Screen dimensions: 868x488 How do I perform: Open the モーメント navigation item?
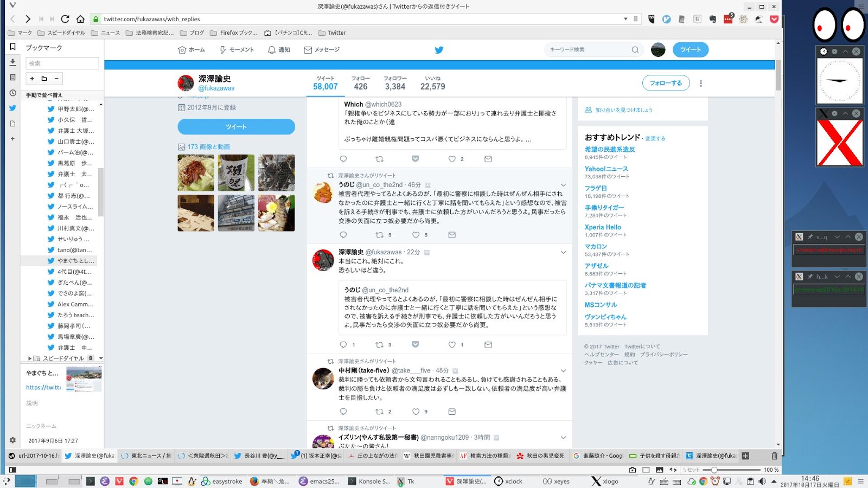(x=237, y=50)
